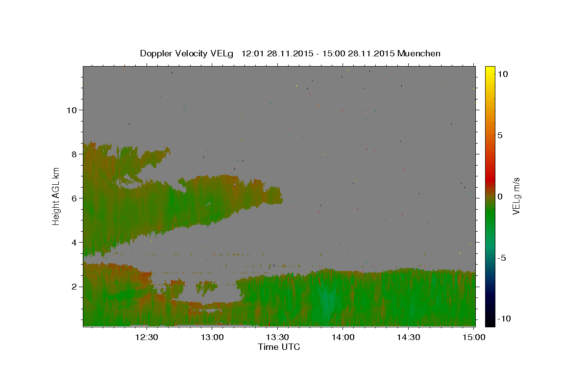Click the '12:30' time tick label
This screenshot has height=392, width=588.
147,337
